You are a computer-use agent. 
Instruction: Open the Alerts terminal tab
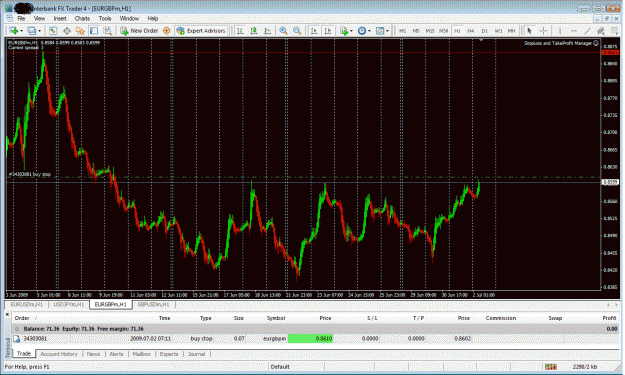tap(116, 354)
